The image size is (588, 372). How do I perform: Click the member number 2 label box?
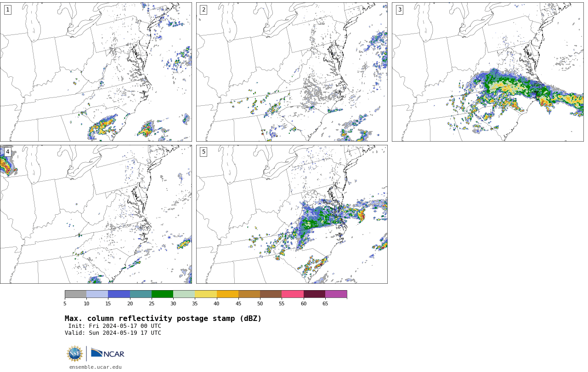coord(204,10)
